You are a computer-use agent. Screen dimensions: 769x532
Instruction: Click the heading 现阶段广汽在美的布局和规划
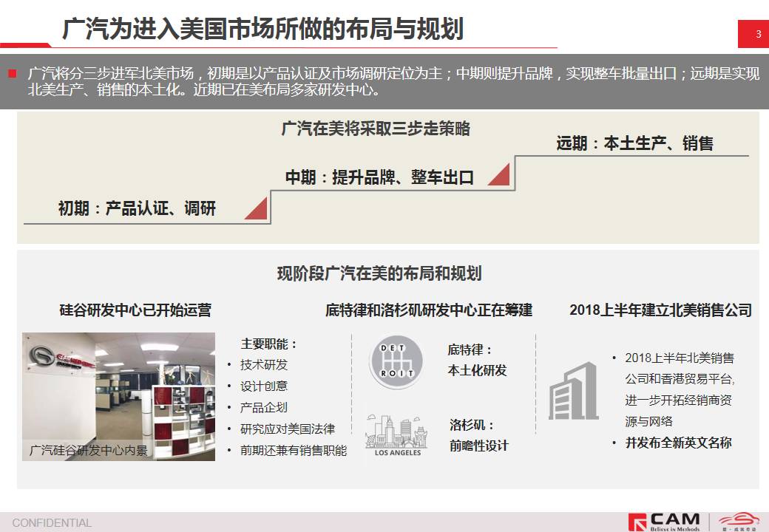coord(379,273)
